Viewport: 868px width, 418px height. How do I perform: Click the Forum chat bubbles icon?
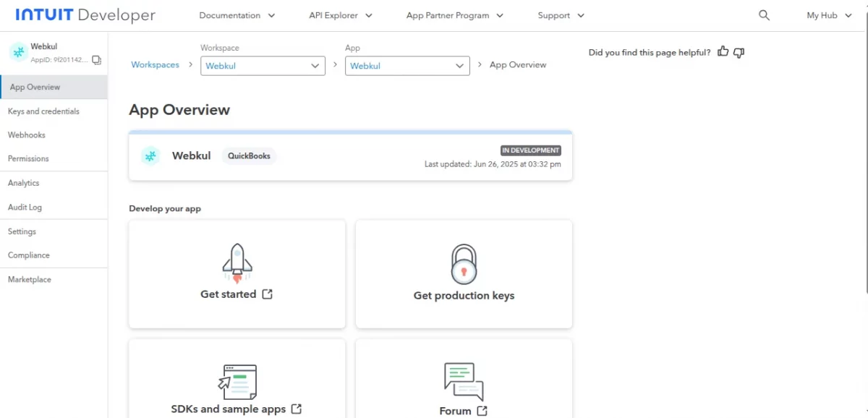coord(463,382)
